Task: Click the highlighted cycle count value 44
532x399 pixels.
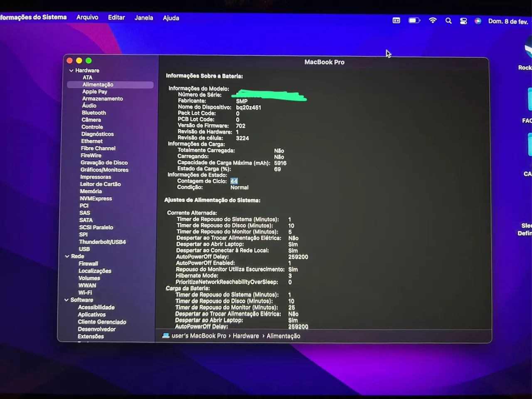Action: pyautogui.click(x=234, y=181)
